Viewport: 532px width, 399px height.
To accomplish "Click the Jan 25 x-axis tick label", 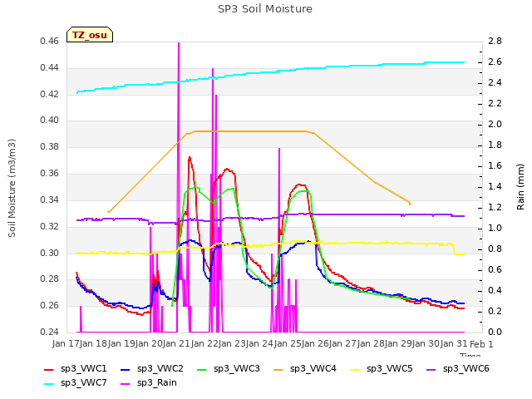I will (288, 343).
